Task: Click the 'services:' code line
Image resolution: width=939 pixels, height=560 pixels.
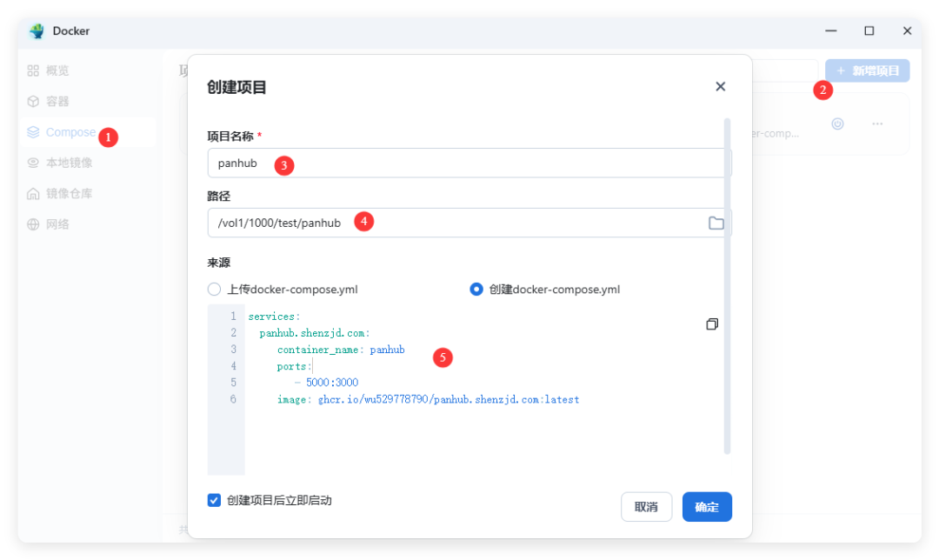Action: click(274, 317)
